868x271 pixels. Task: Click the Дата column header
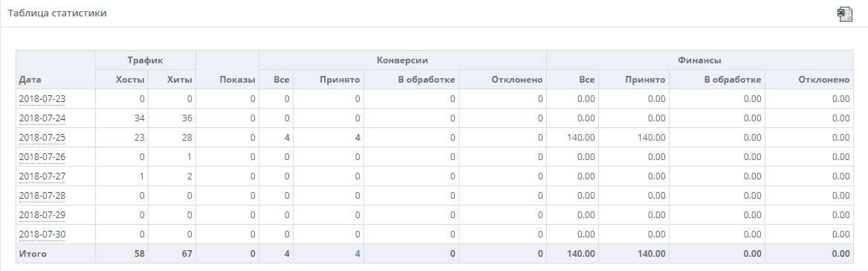(30, 80)
